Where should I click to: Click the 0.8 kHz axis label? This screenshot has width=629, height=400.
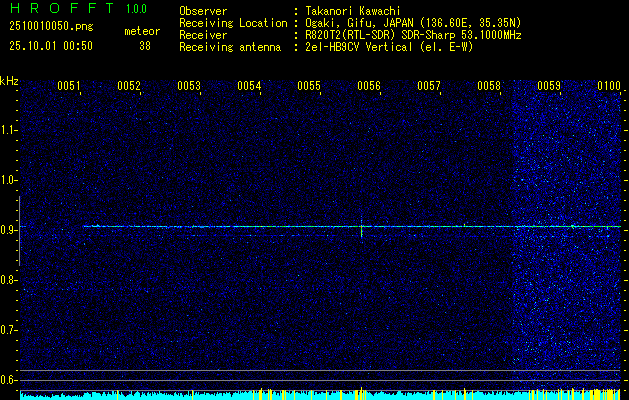[8, 280]
